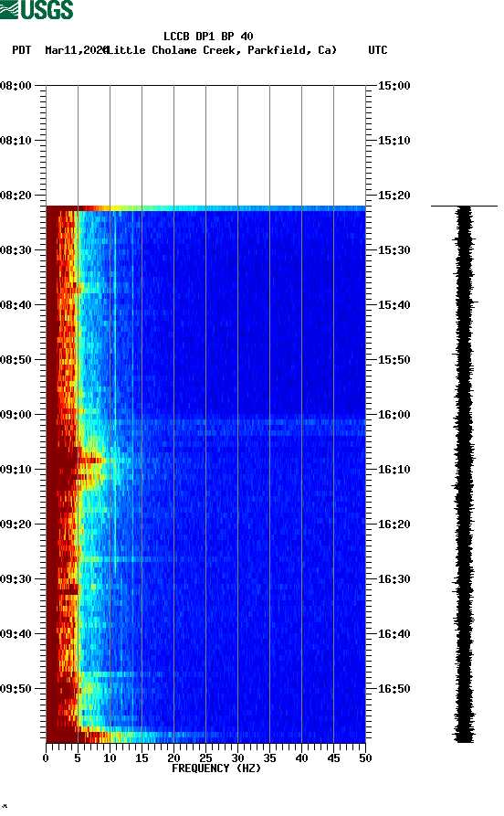Click the 09:30 PDT time label
Image resolution: width=504 pixels, height=816 pixels.
point(16,579)
